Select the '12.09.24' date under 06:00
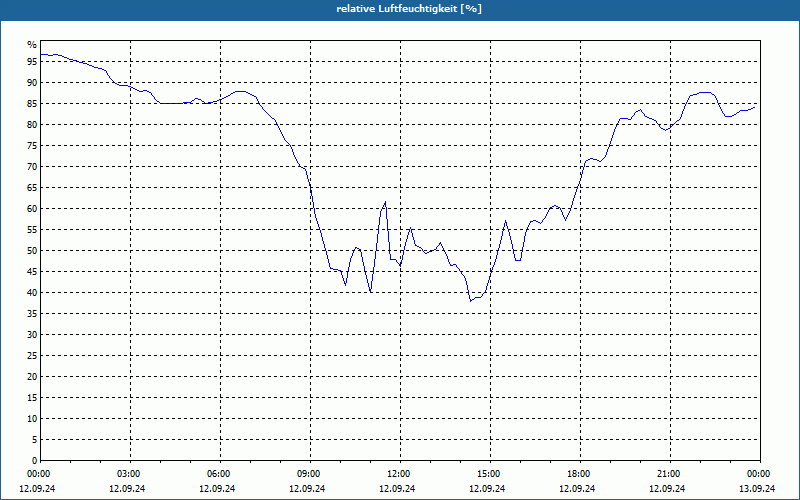This screenshot has height=500, width=800. pos(217,489)
